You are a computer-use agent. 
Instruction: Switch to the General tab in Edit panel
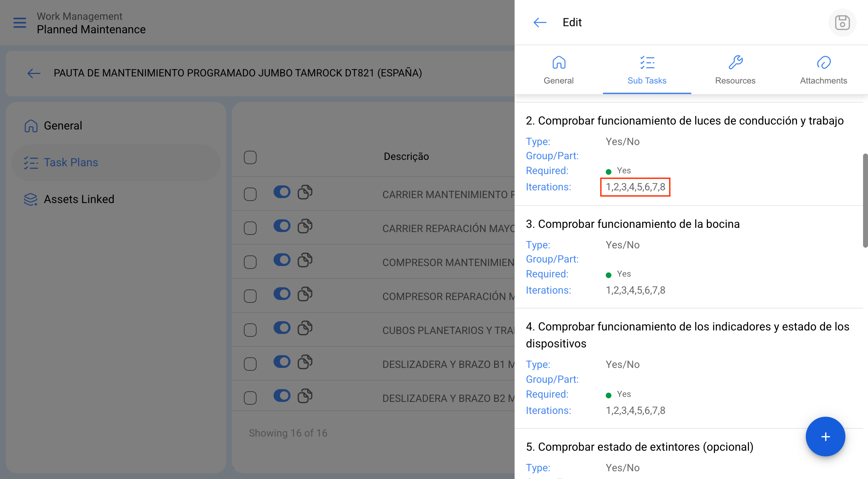coord(558,70)
